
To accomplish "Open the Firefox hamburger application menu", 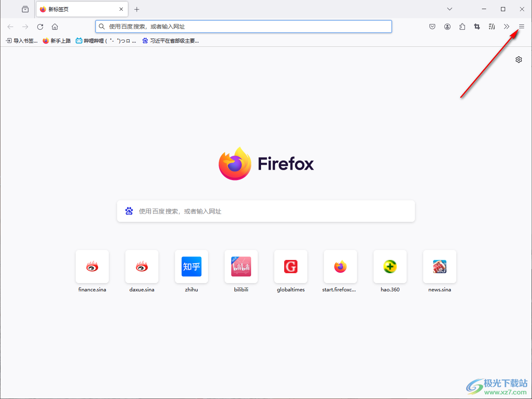I will pyautogui.click(x=522, y=26).
